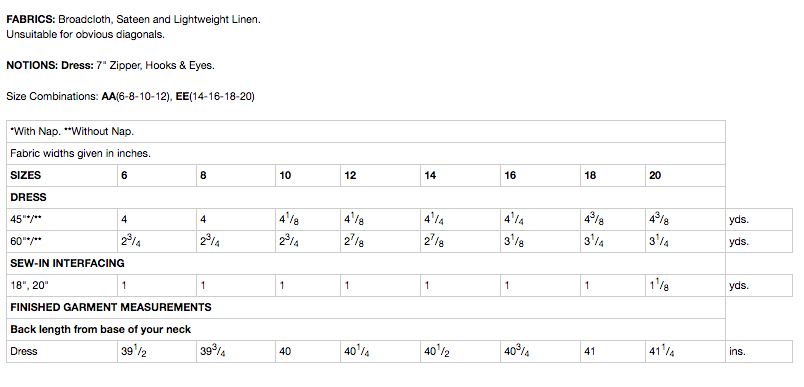Click the 45" fabric width row label
Image resolution: width=804 pixels, height=387 pixels.
pos(62,219)
